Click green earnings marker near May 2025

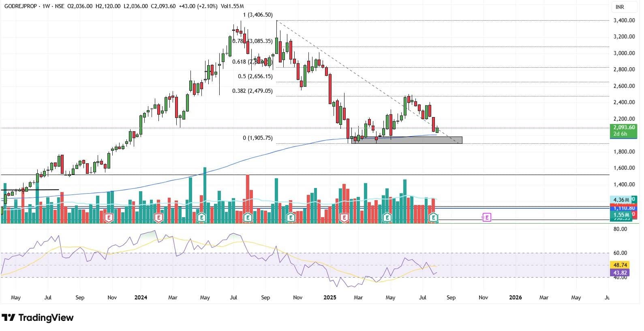387,218
